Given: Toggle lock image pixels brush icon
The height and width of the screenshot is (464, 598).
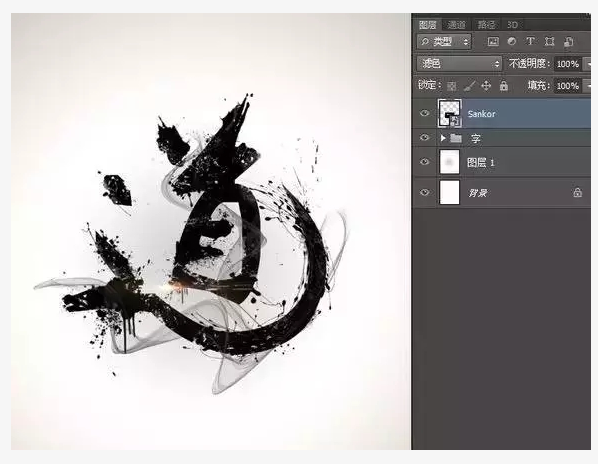Looking at the screenshot, I should pos(469,86).
